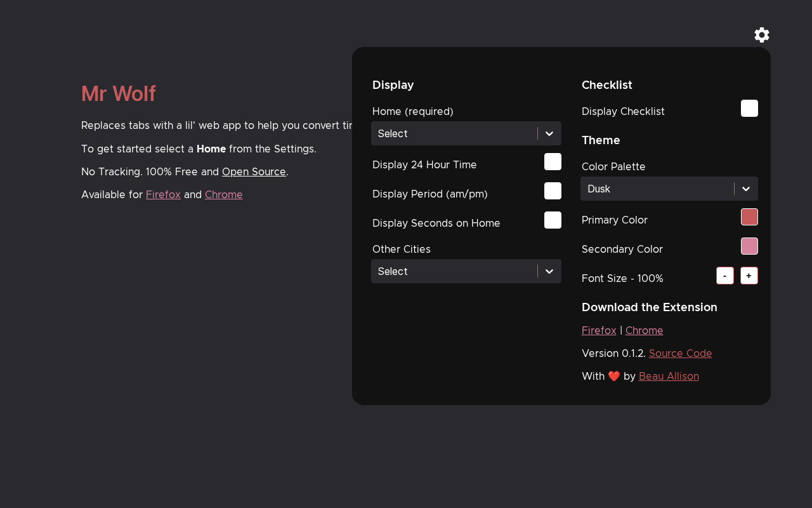The height and width of the screenshot is (508, 812).
Task: Open the Secondary Color swatch
Action: (x=749, y=246)
